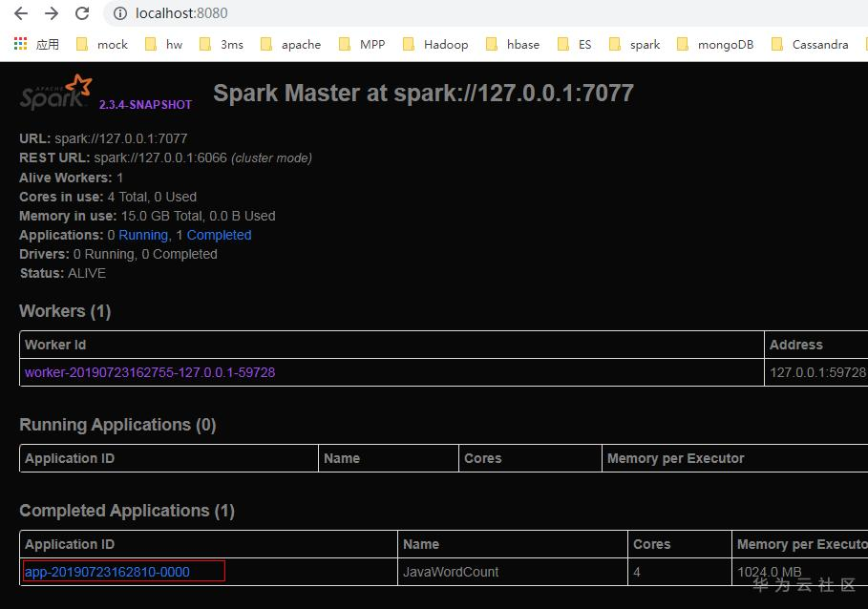
Task: Open the hbase bookmark folder
Action: pos(513,44)
